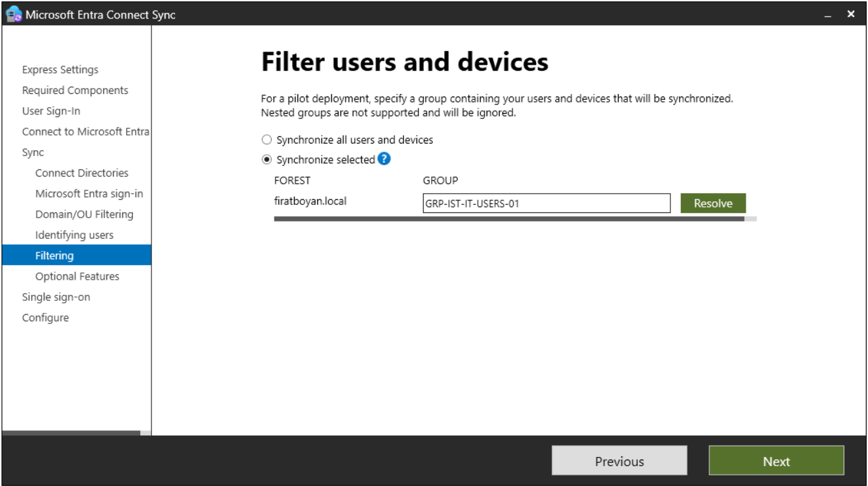Screen dimensions: 868x486
Task: Click the FOREST column header
Action: pyautogui.click(x=292, y=180)
